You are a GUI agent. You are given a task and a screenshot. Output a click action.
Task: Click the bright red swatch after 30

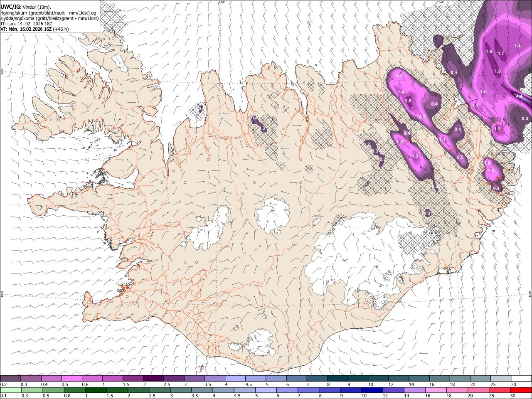tap(521, 390)
